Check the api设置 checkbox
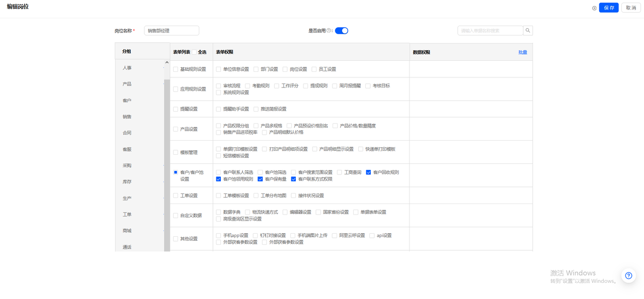The image size is (644, 299). click(x=372, y=235)
